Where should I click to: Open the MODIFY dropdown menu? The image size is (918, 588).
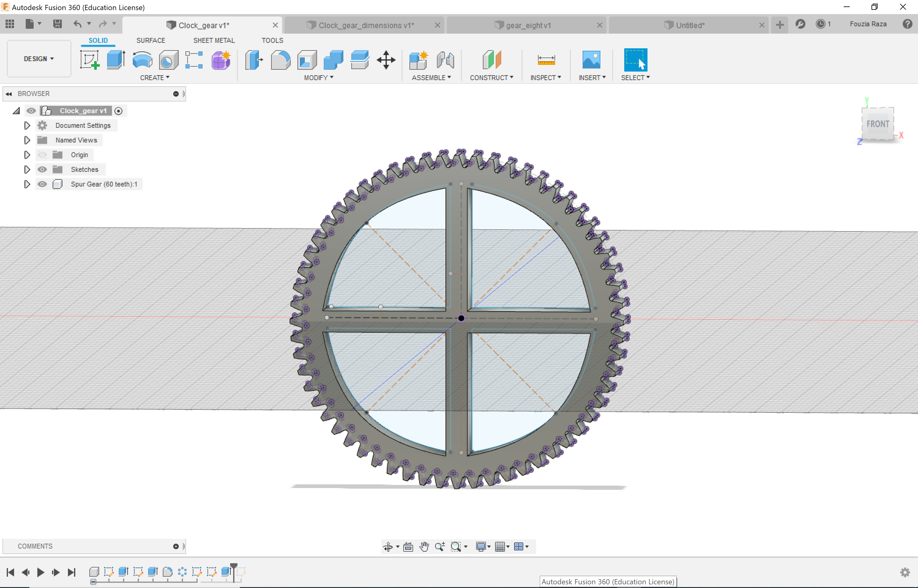pos(319,77)
